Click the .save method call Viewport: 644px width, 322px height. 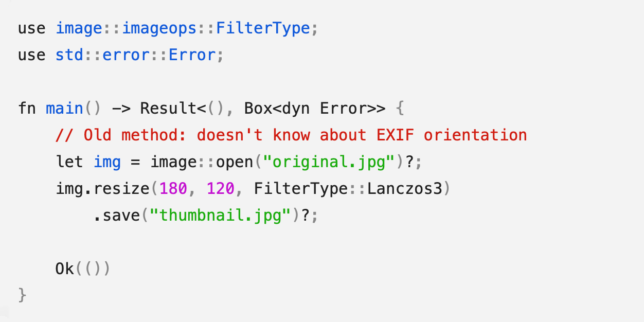[x=116, y=216]
